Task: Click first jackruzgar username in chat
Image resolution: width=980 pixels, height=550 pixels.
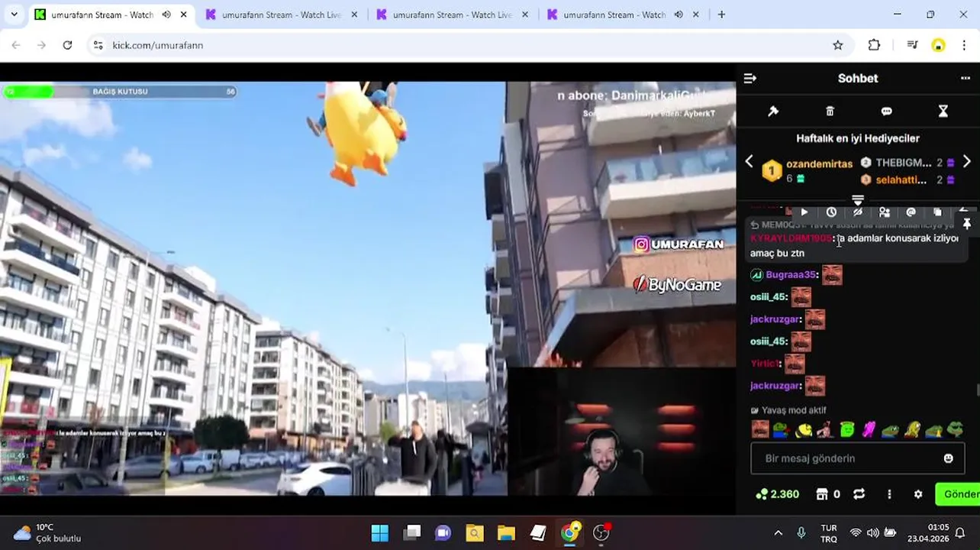Action: tap(775, 319)
